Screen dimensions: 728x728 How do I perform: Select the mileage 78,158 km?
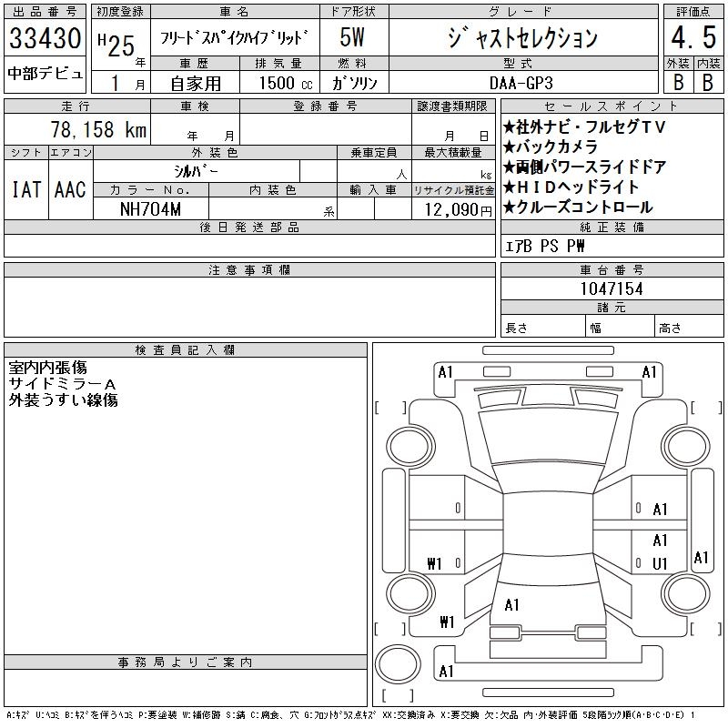[x=99, y=129]
